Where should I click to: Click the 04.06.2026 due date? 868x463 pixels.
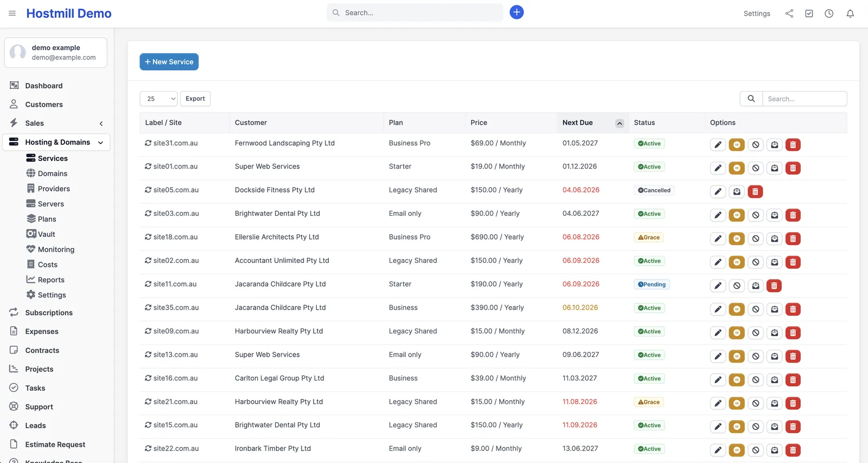(581, 190)
